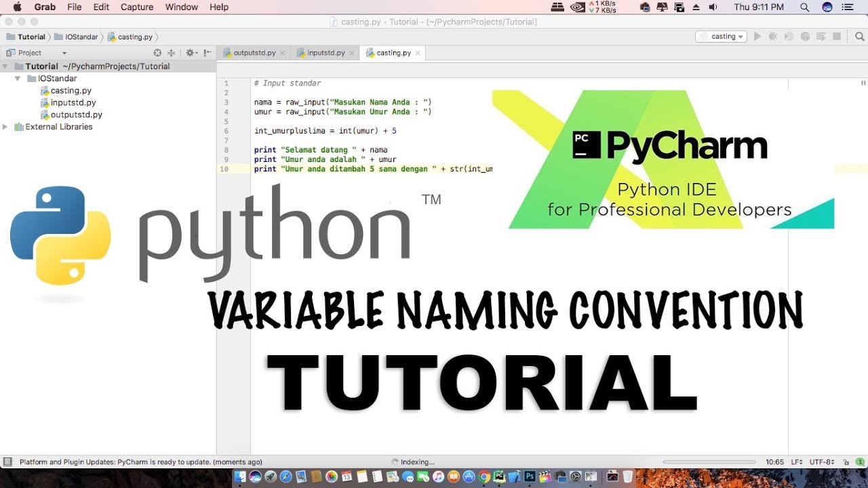Click the green notifications badge in status bar
Image resolution: width=868 pixels, height=488 pixels.
(x=859, y=462)
